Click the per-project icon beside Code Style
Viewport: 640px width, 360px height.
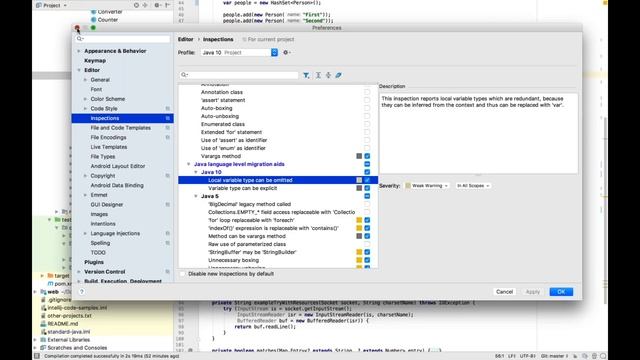[x=167, y=109]
